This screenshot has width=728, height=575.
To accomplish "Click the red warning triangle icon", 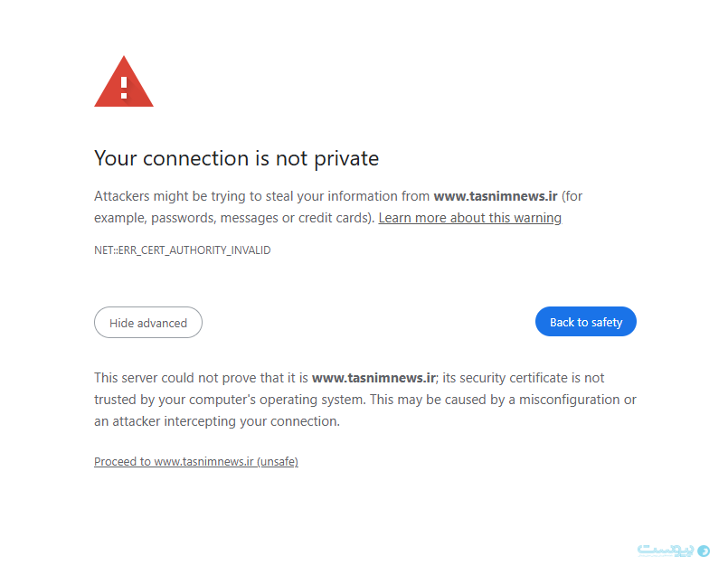I will click(123, 83).
